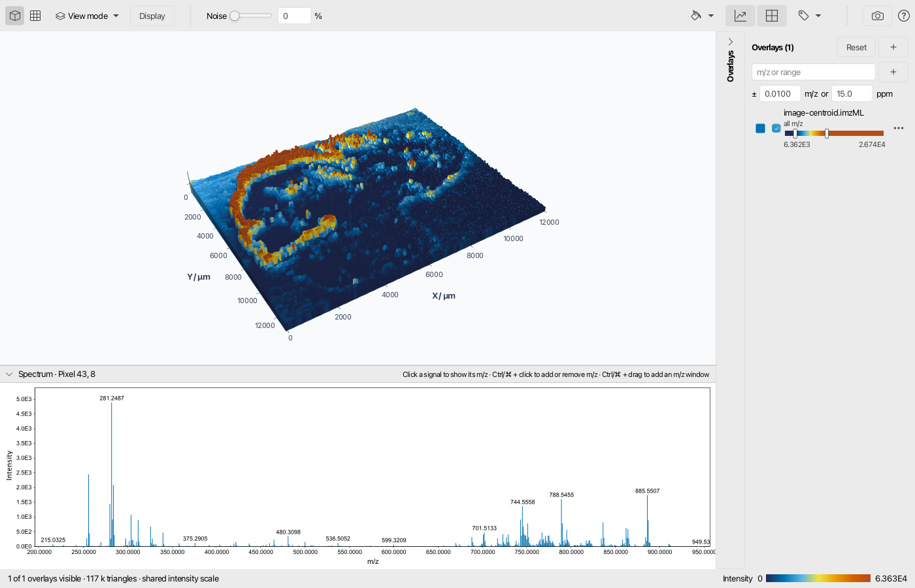Click the 375.2905 peak label
The image size is (915, 588).
(195, 539)
